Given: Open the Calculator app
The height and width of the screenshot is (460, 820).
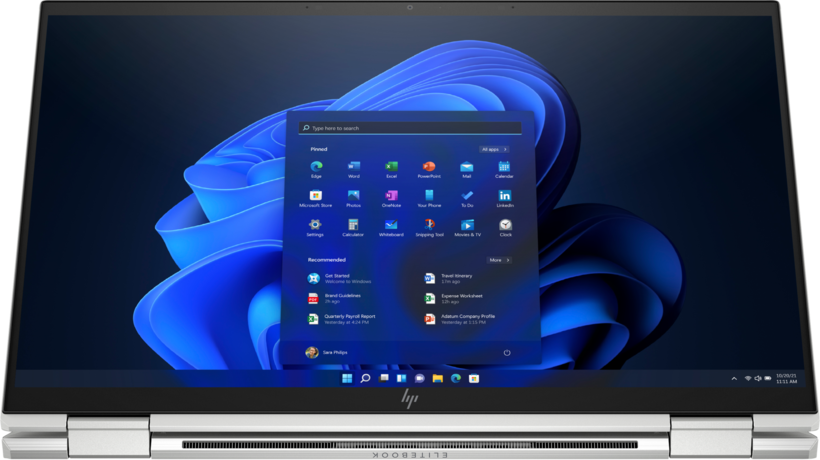Looking at the screenshot, I should point(353,225).
